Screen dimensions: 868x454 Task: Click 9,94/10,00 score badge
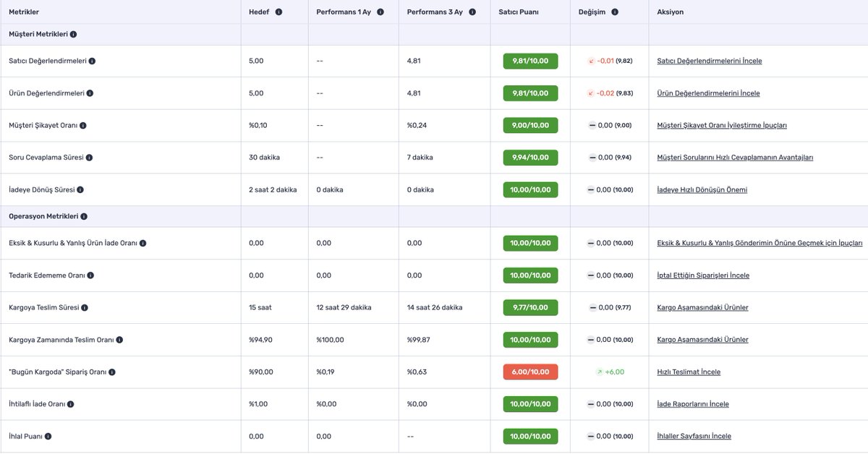tap(530, 158)
